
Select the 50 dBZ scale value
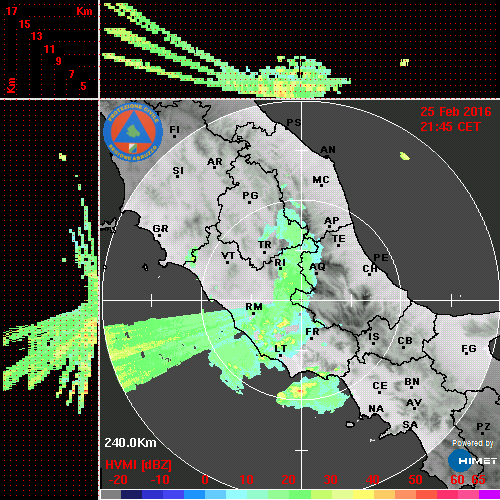[415, 480]
